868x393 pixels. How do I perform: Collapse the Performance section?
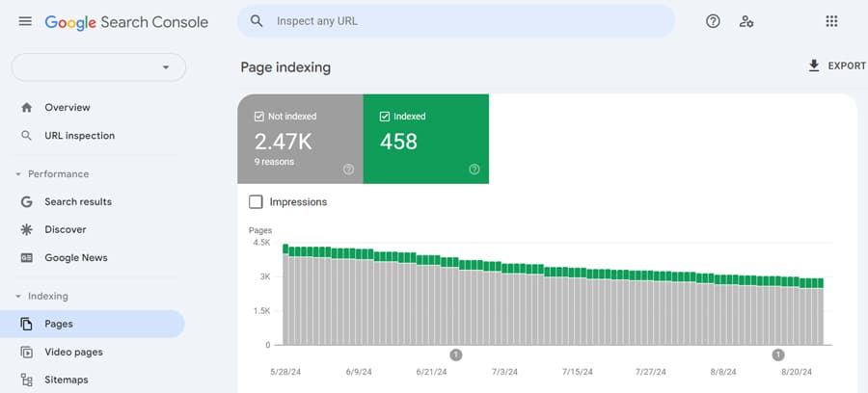click(x=18, y=174)
